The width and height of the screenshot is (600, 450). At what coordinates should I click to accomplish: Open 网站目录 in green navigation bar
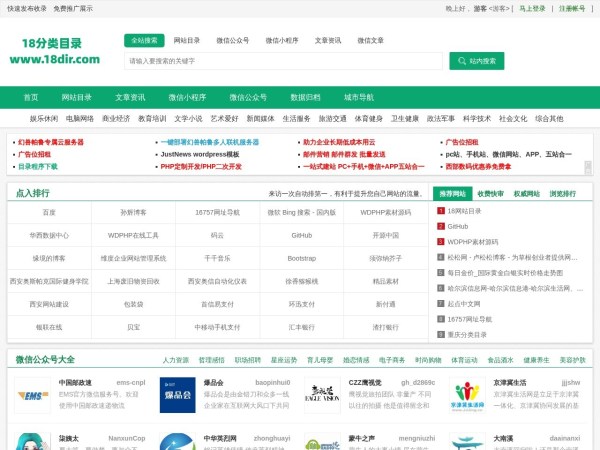pos(77,97)
